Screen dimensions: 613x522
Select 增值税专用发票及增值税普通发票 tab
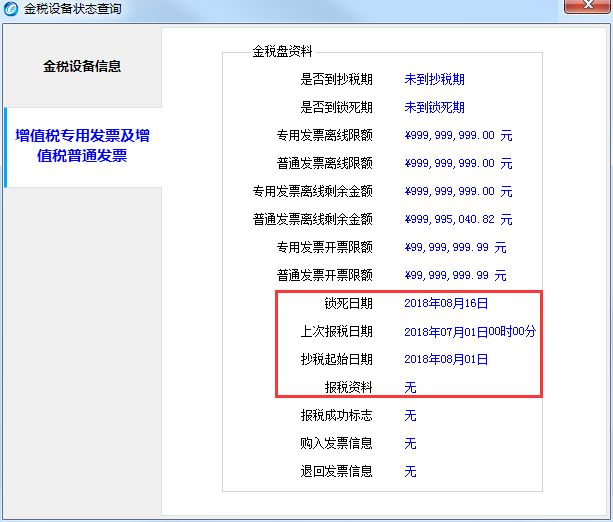pos(82,145)
